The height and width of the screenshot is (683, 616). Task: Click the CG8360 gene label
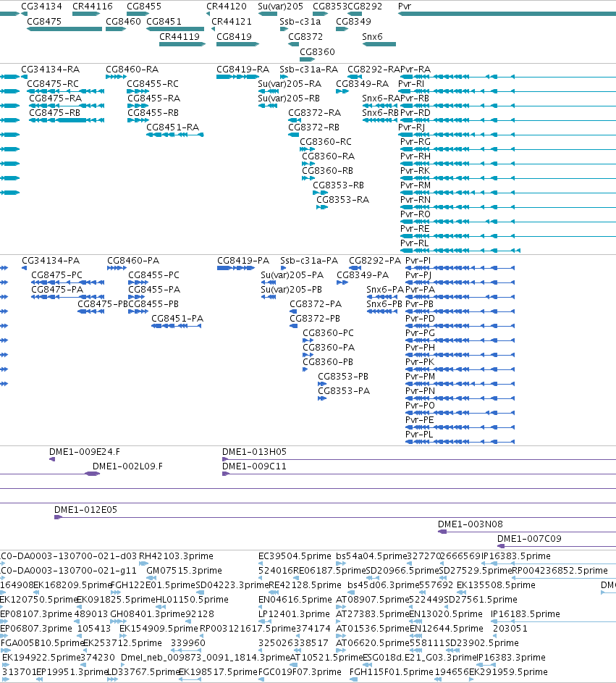coord(317,52)
